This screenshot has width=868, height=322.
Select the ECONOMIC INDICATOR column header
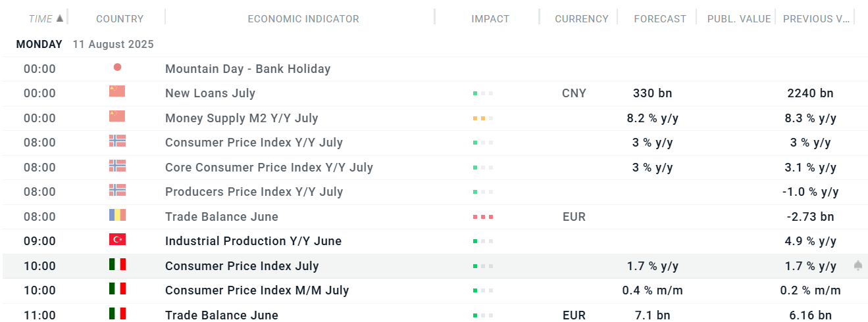pyautogui.click(x=303, y=19)
